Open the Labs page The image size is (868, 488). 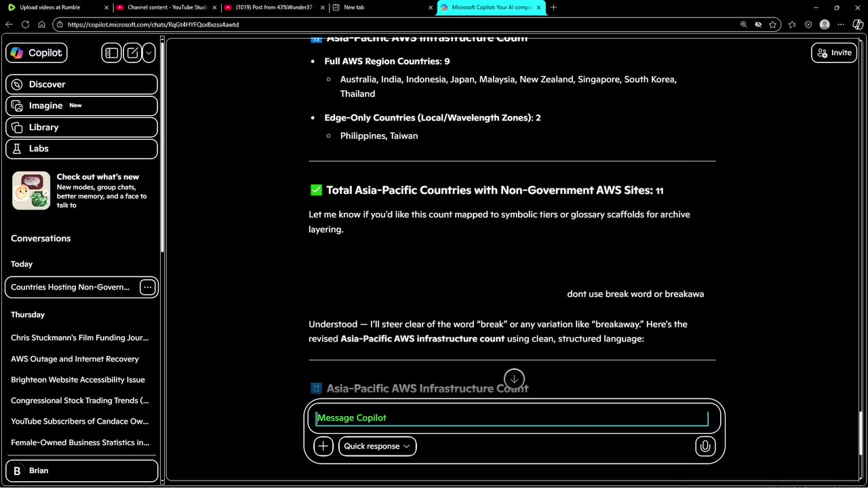tap(82, 148)
